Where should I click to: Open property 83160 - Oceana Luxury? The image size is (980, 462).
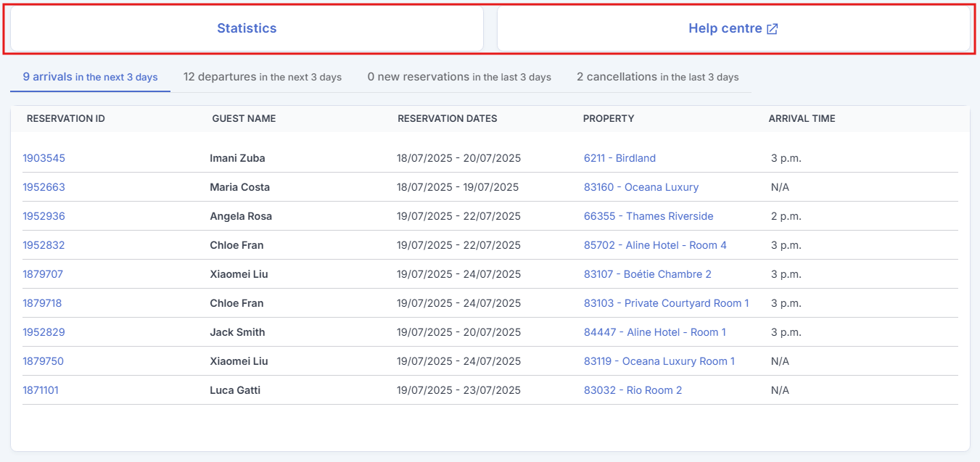[x=641, y=187]
